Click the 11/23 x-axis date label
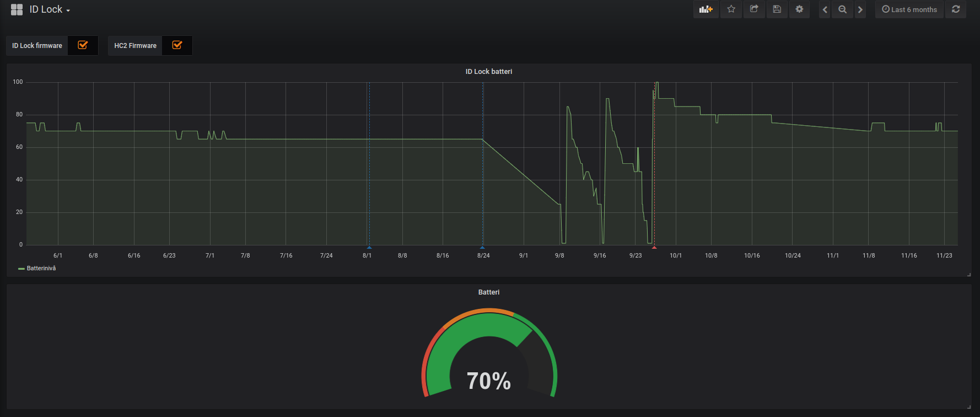980x417 pixels. point(944,255)
